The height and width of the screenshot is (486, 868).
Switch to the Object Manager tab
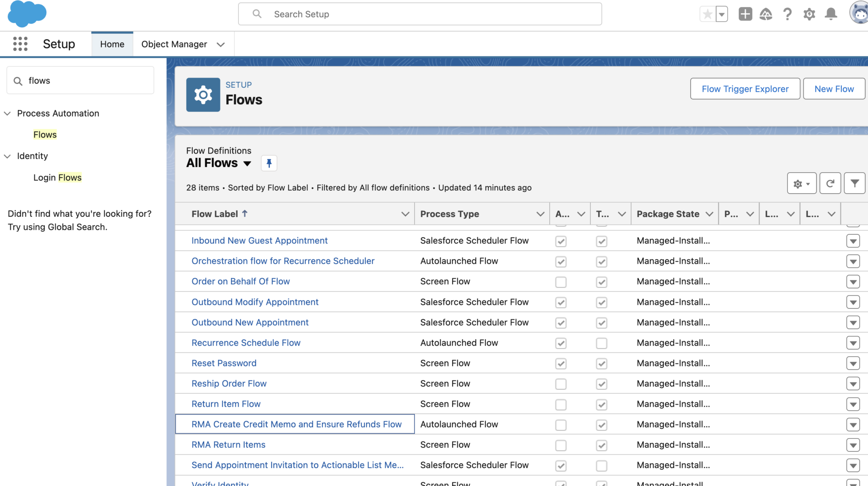click(x=174, y=44)
